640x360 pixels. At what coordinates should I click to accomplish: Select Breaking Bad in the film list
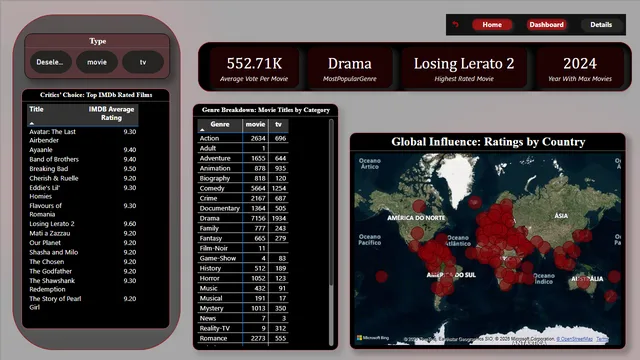point(82,169)
